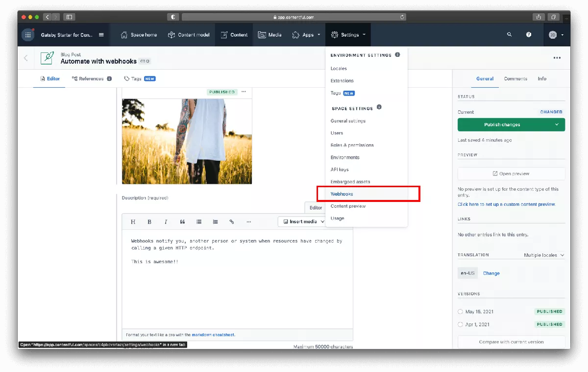Insert a blockquote using the quote icon
Image resolution: width=588 pixels, height=372 pixels.
click(x=182, y=222)
